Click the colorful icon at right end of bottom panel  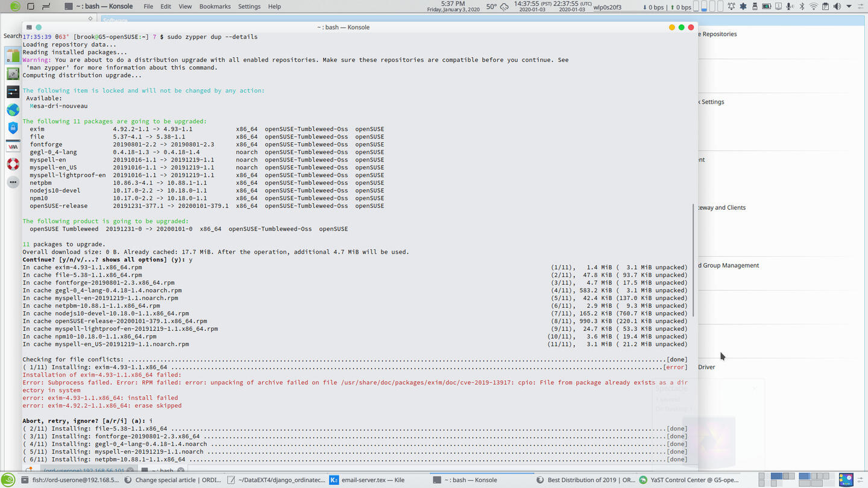(x=846, y=480)
